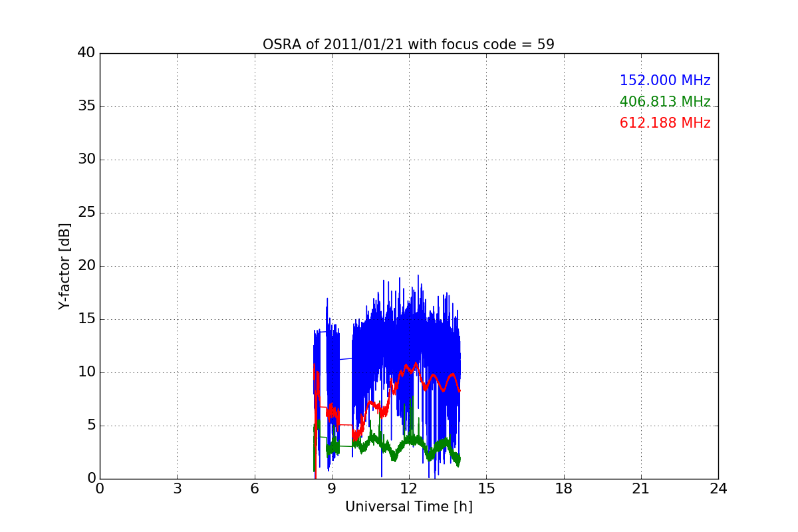Click the x-axis tick label 12

coord(409,489)
